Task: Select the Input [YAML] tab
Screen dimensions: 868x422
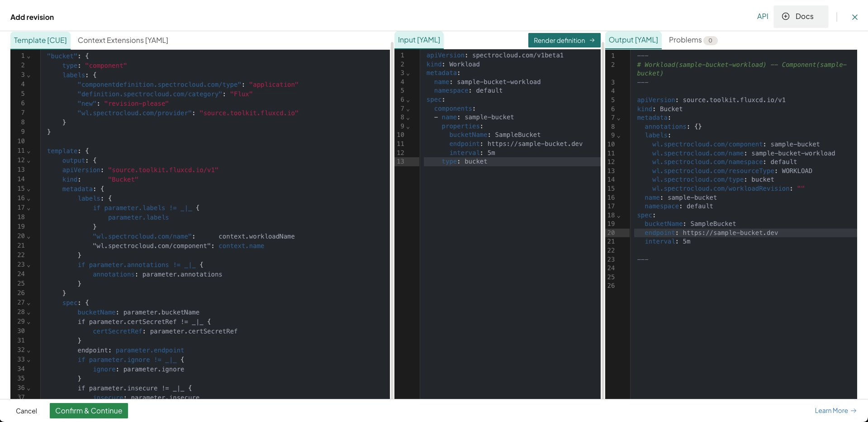Action: [418, 40]
